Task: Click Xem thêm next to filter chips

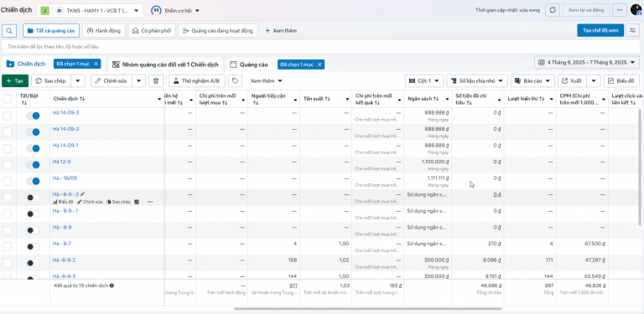Action: tap(281, 31)
